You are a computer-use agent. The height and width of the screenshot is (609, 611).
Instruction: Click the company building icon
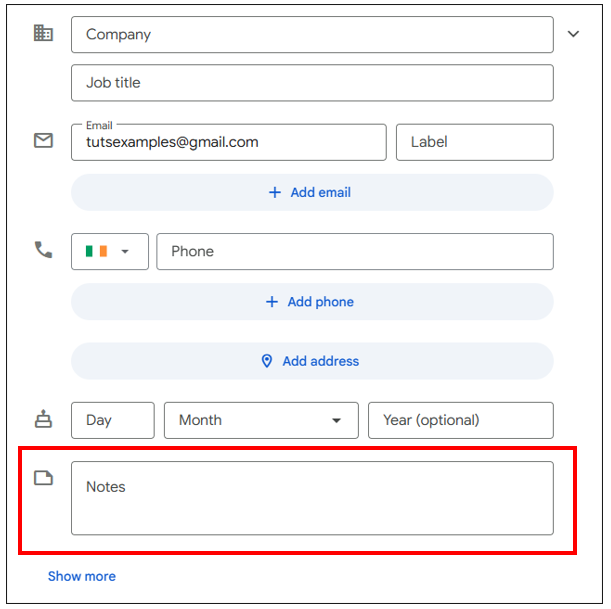[43, 33]
